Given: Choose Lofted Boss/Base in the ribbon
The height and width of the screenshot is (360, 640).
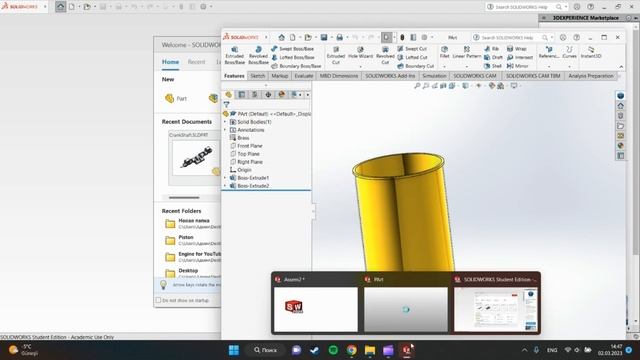Looking at the screenshot, I should click(293, 58).
